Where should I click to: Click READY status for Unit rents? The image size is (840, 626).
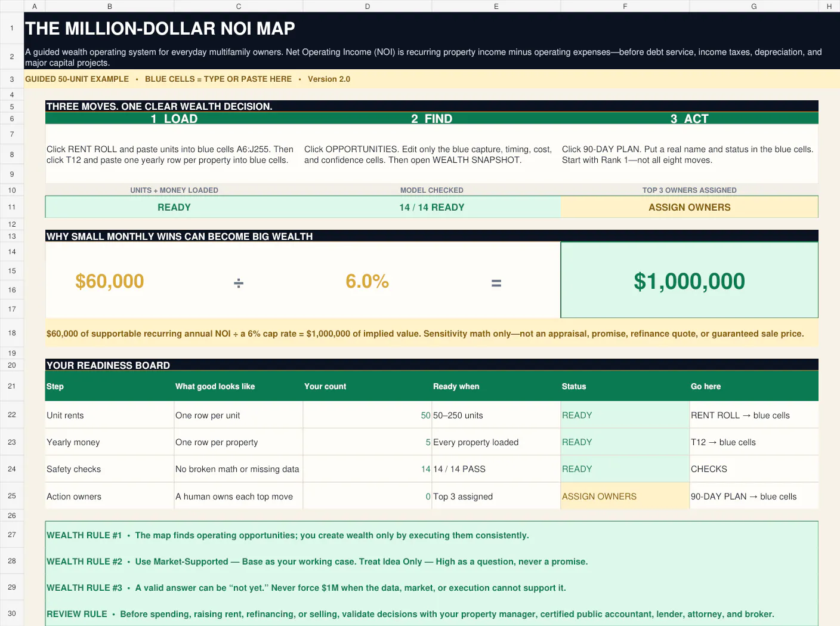[x=625, y=415]
